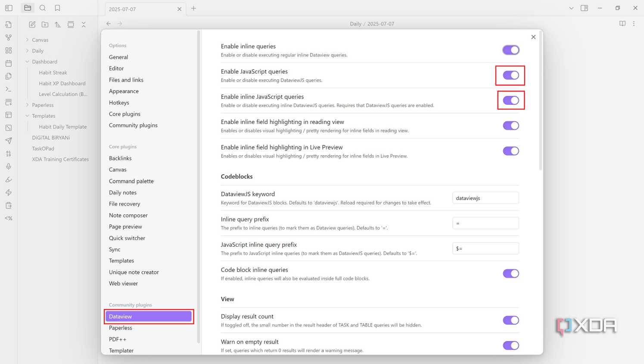Navigate forward with right arrow
Viewport: 644px width, 364px height.
(x=120, y=24)
